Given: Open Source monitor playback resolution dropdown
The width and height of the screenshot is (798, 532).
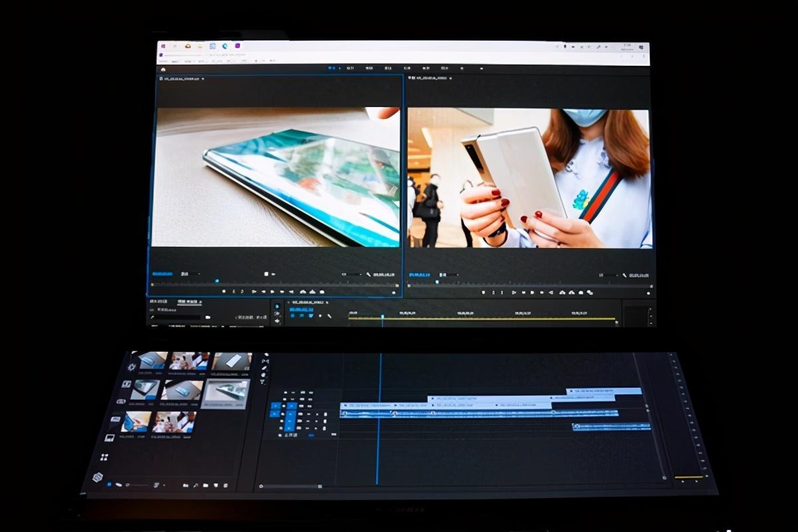Looking at the screenshot, I should pos(351,274).
